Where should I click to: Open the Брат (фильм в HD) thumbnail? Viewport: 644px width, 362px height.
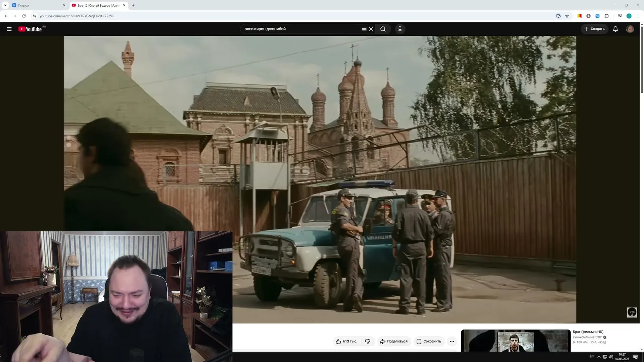[x=516, y=341]
